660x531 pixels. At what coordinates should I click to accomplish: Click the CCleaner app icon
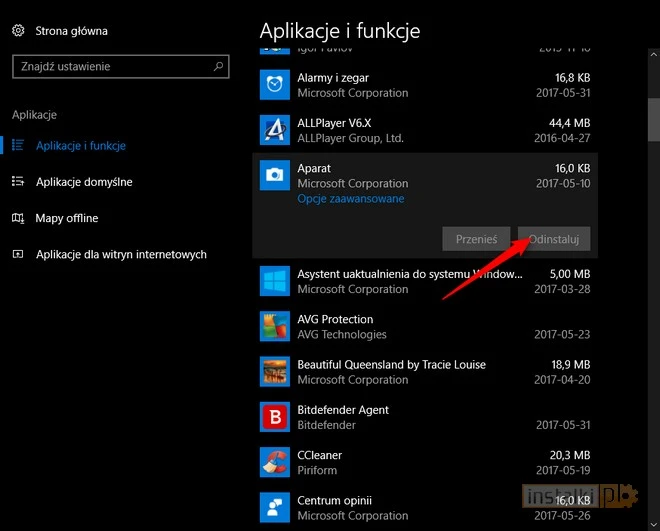pos(274,461)
